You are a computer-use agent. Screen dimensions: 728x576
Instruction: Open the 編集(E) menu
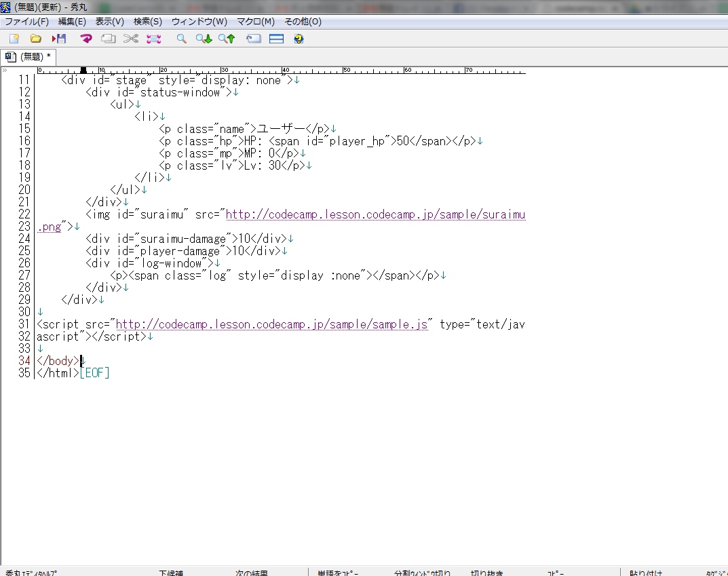point(72,22)
